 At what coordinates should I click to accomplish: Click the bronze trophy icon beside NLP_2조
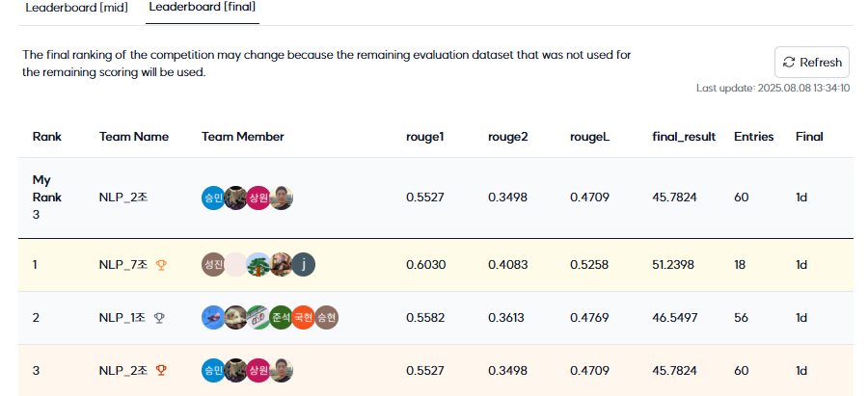pyautogui.click(x=161, y=371)
